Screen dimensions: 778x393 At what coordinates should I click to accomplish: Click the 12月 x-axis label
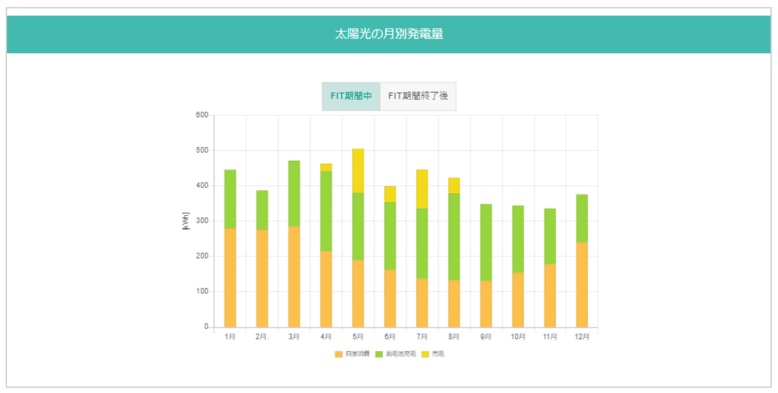(582, 337)
